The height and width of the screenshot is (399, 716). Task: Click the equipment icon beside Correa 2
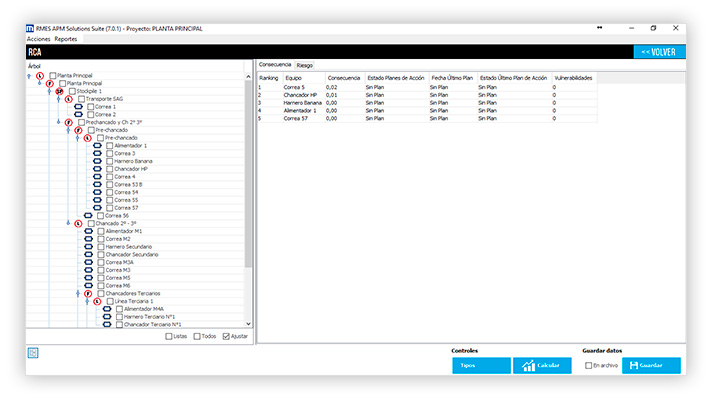79,115
